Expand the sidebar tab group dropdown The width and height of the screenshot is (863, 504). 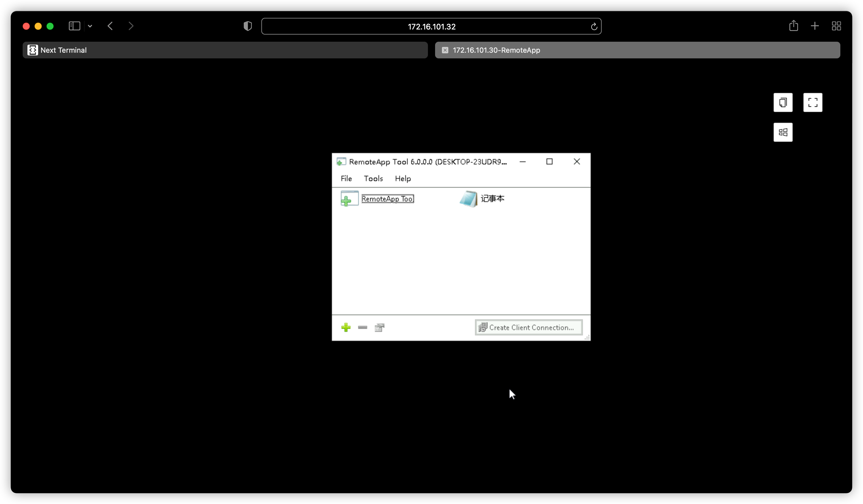click(90, 26)
